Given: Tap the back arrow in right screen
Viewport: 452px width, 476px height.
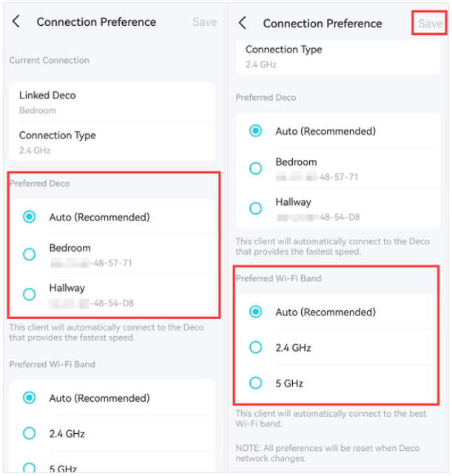Looking at the screenshot, I should (x=242, y=23).
